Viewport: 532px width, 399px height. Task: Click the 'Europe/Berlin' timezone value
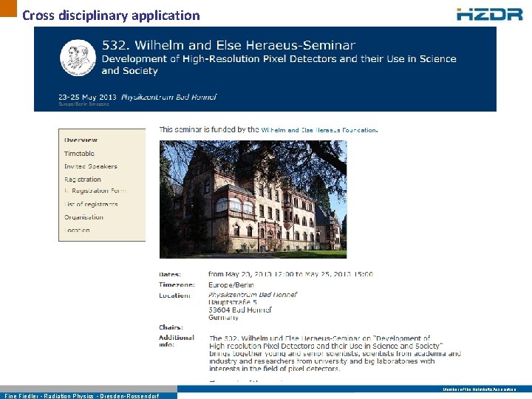(x=231, y=285)
